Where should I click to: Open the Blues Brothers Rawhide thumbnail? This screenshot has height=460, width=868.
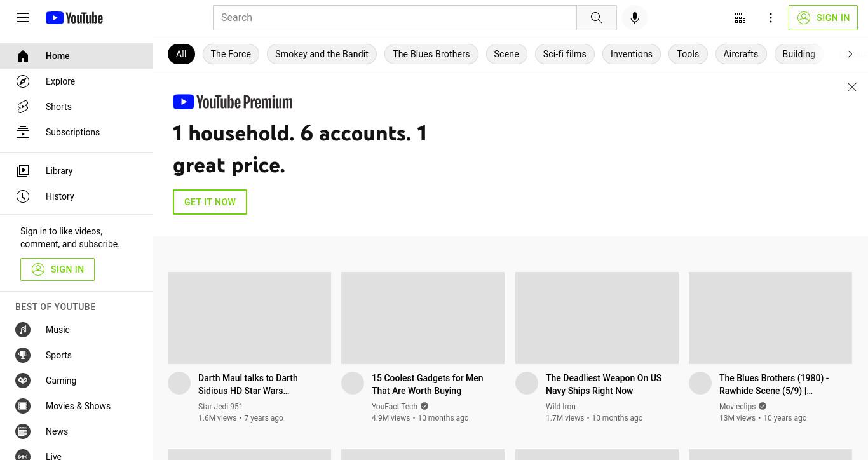770,318
